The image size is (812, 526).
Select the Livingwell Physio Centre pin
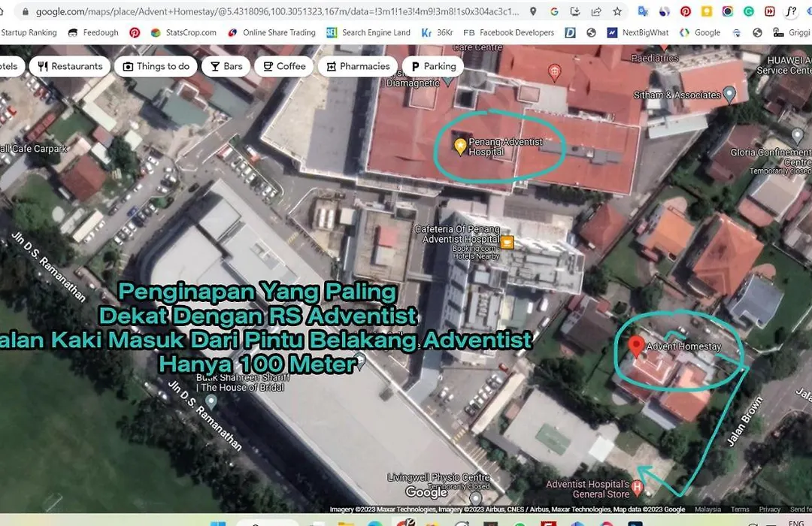(476, 498)
